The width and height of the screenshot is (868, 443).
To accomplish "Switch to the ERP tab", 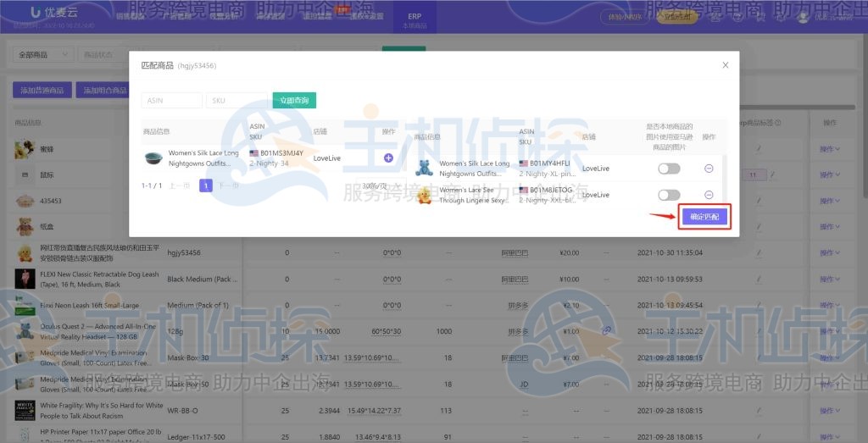I will pyautogui.click(x=415, y=20).
